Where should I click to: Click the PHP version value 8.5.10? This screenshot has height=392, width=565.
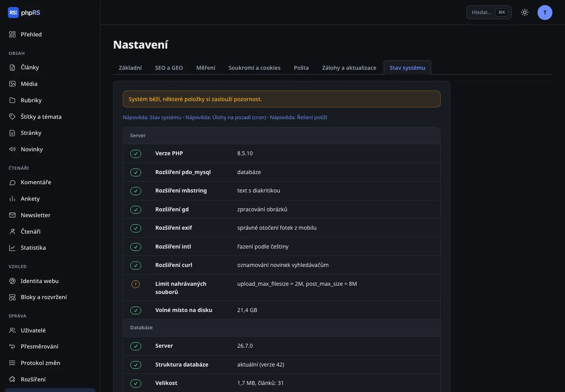[x=245, y=153]
